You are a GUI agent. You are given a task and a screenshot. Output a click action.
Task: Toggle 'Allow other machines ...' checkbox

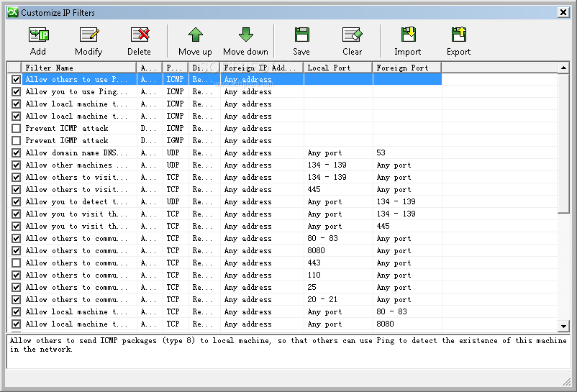[x=16, y=165]
